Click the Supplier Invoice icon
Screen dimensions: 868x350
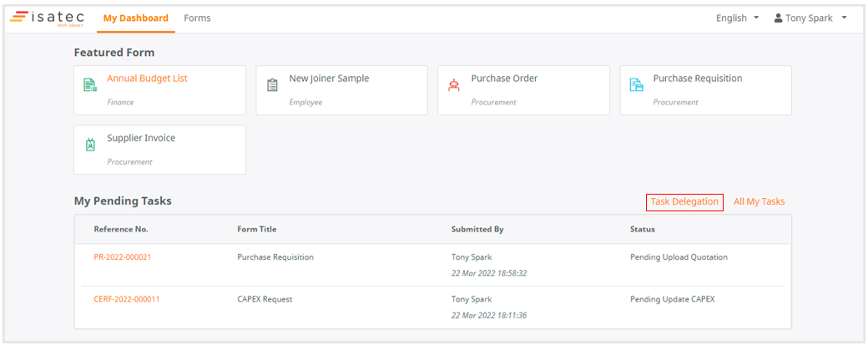point(90,145)
